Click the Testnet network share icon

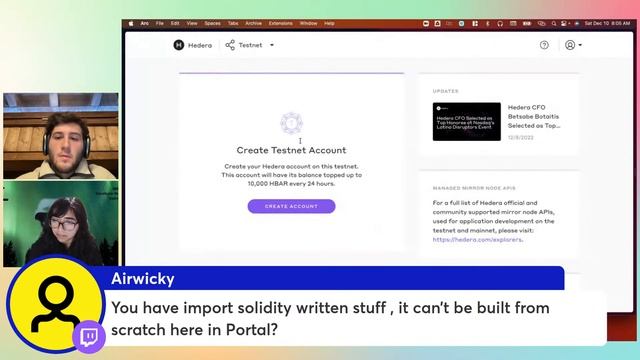click(230, 45)
